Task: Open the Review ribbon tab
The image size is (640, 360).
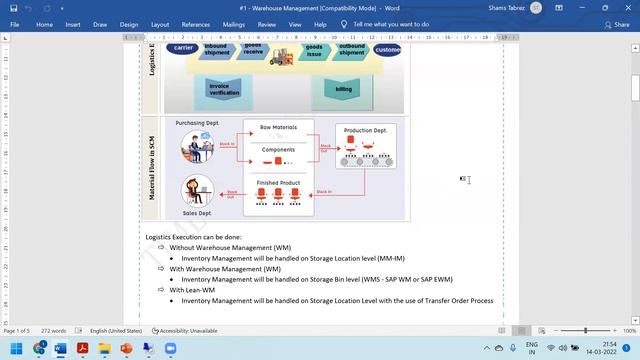Action: [x=267, y=24]
